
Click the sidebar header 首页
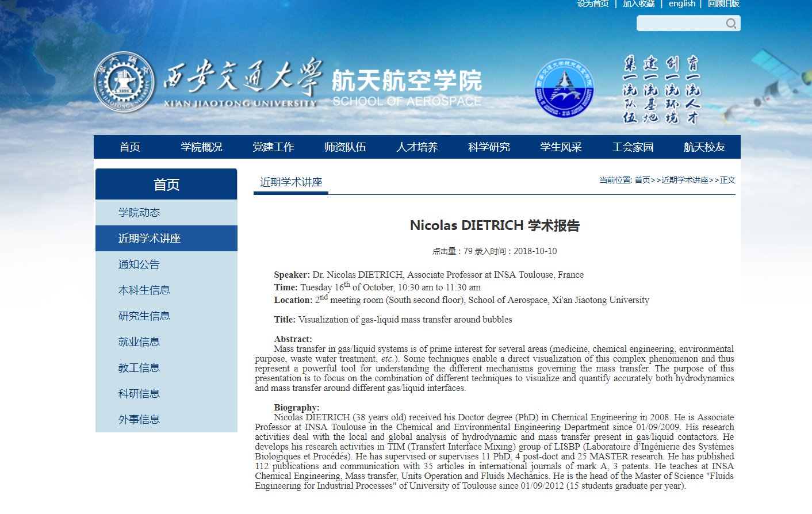pyautogui.click(x=166, y=185)
